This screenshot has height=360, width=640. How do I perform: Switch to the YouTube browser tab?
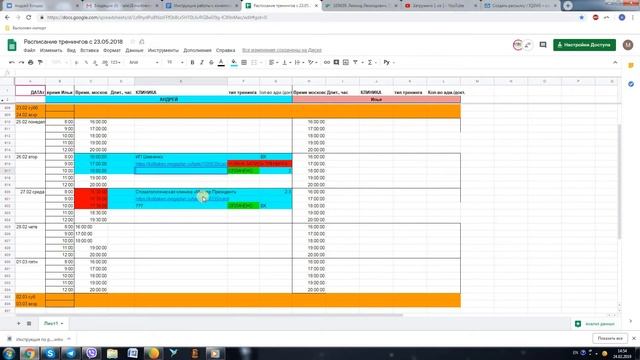[x=439, y=6]
